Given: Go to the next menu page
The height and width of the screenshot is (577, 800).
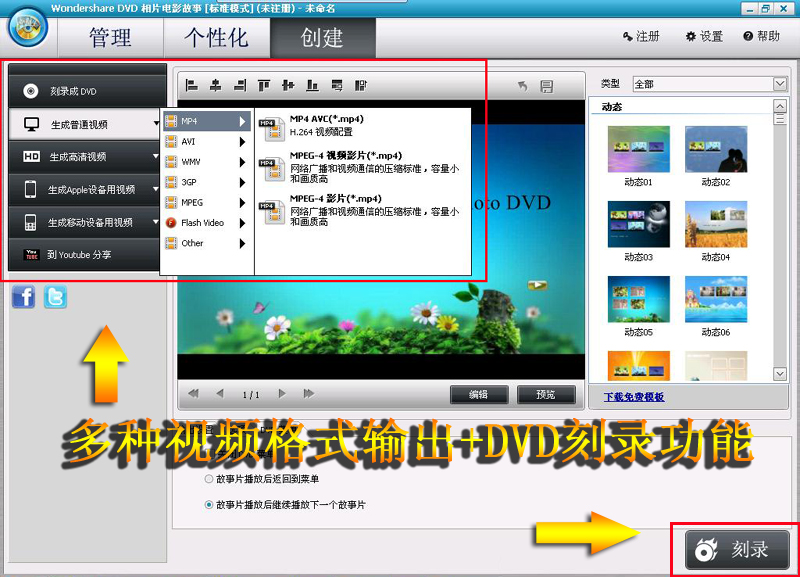Looking at the screenshot, I should point(282,394).
